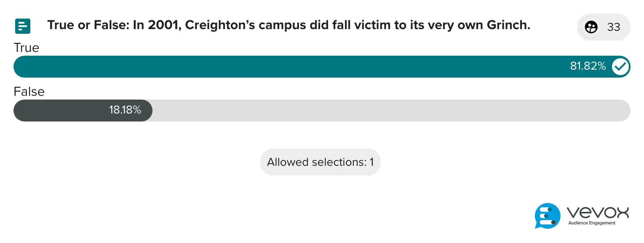The height and width of the screenshot is (243, 644).
Task: Click the participants face icon
Action: click(x=591, y=27)
